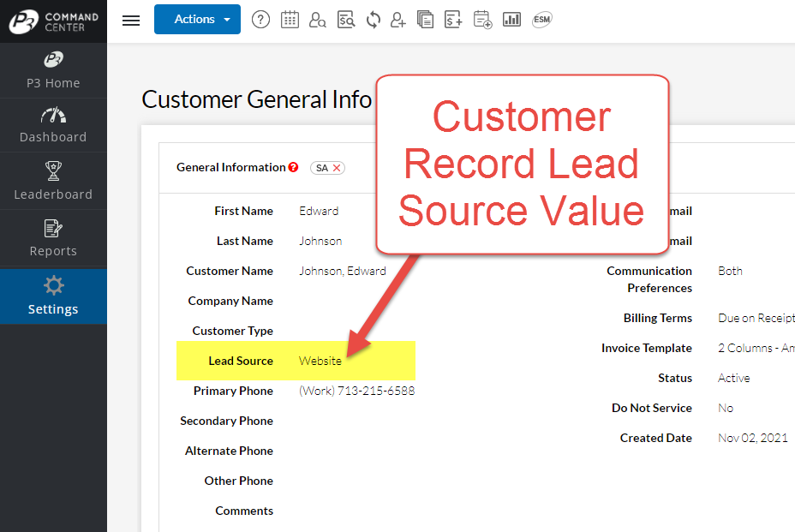Create an invoice using the dollar-plus icon
The image size is (795, 532).
[x=453, y=19]
